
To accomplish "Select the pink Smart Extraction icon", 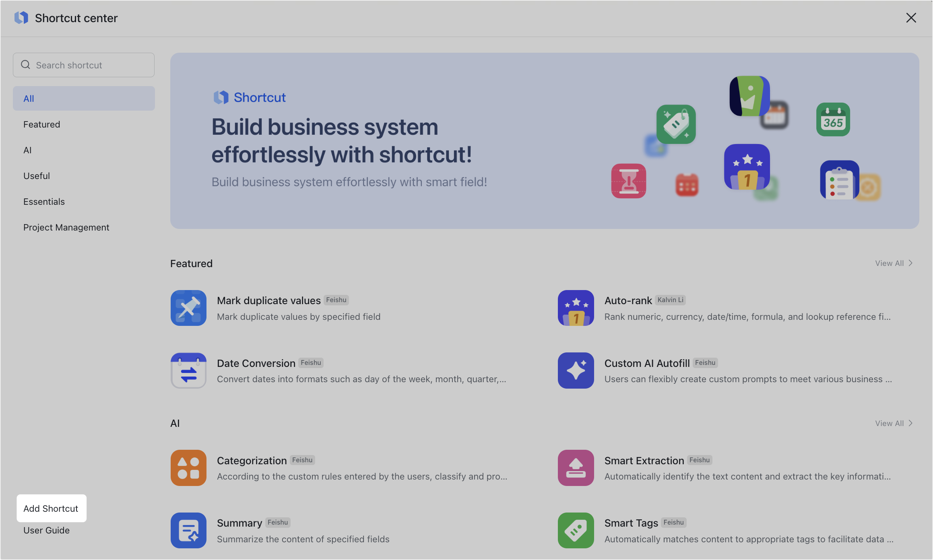I will coord(576,467).
